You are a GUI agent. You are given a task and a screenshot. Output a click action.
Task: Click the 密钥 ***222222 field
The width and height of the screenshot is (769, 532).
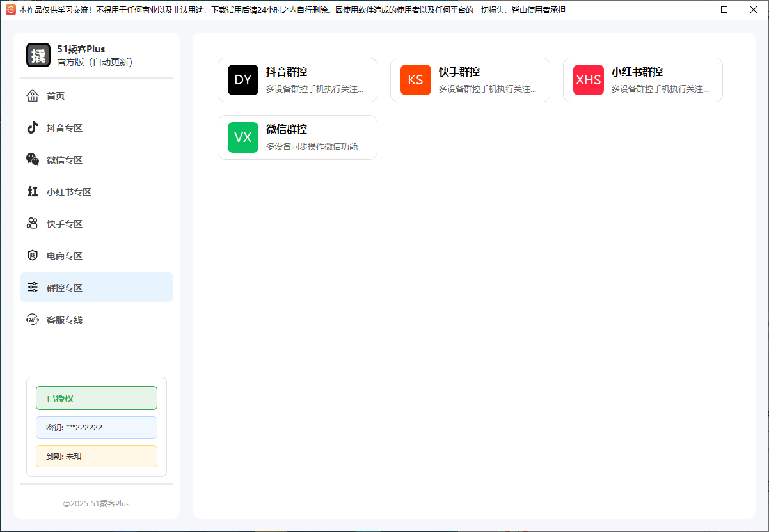coord(96,428)
